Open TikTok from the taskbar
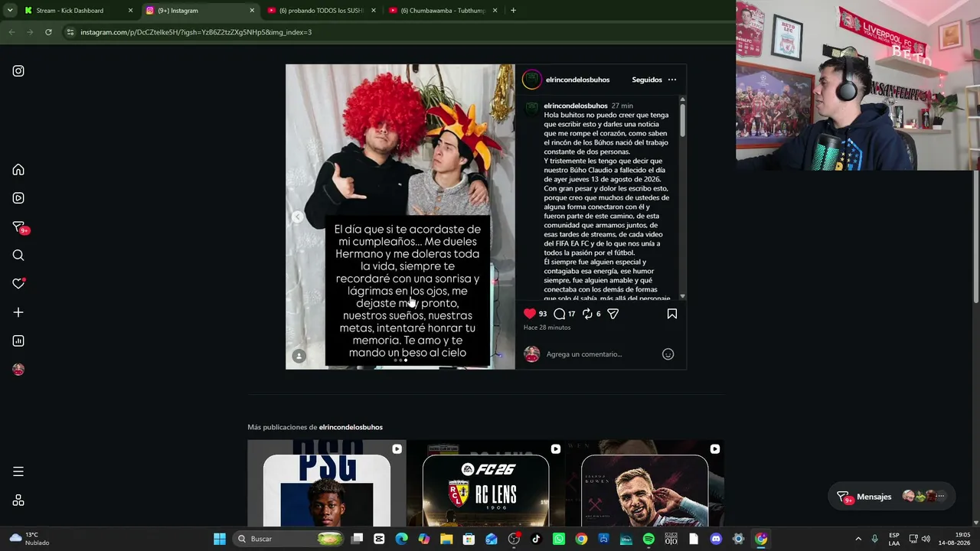 point(536,539)
